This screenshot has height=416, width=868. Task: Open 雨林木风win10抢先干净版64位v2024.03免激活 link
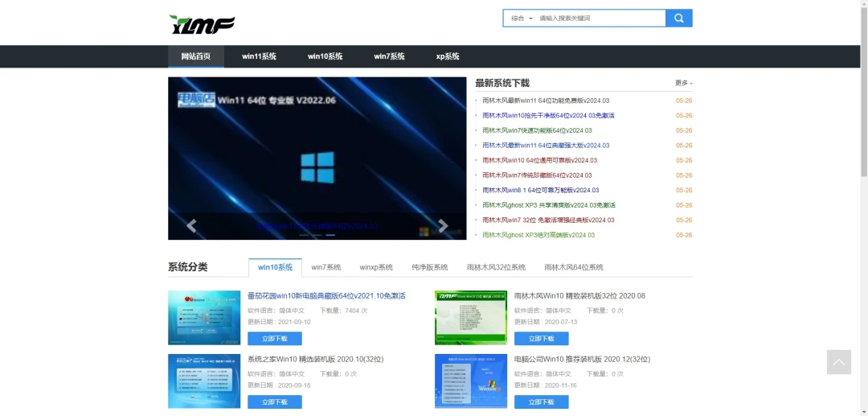tap(548, 116)
